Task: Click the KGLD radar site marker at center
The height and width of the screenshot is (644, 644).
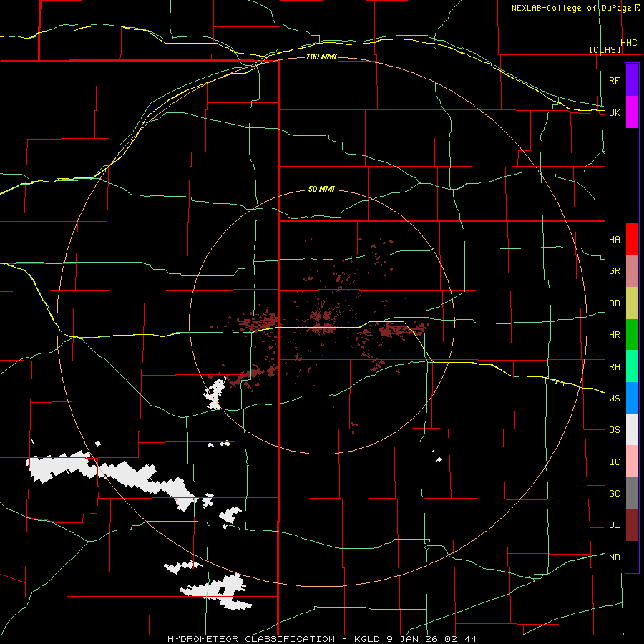Action: (x=321, y=324)
